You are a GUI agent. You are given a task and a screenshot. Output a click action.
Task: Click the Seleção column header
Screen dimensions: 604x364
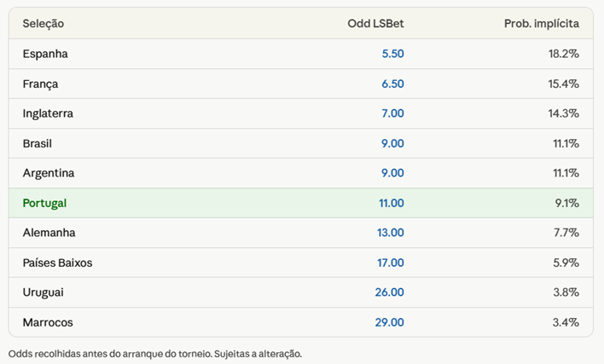tap(44, 24)
